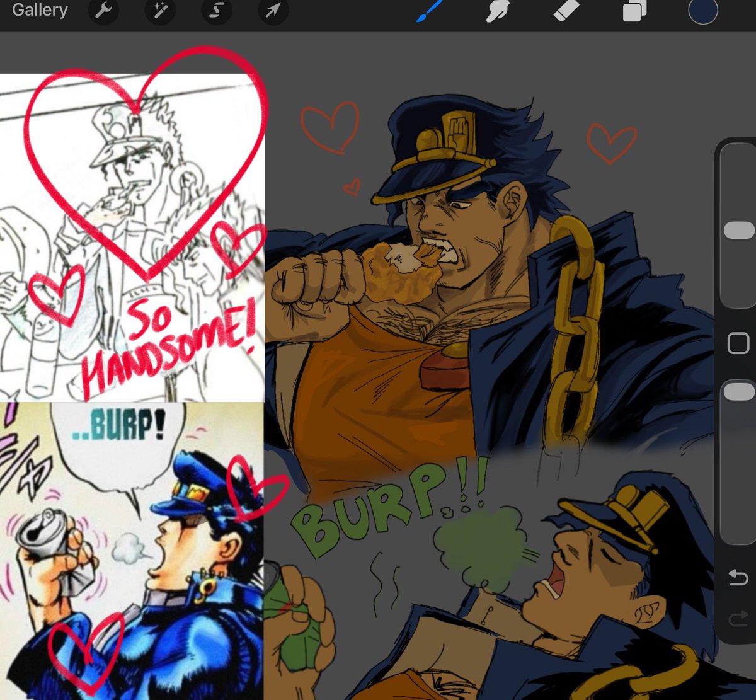This screenshot has height=700, width=756.
Task: Select the Eraser tool
Action: pyautogui.click(x=566, y=11)
